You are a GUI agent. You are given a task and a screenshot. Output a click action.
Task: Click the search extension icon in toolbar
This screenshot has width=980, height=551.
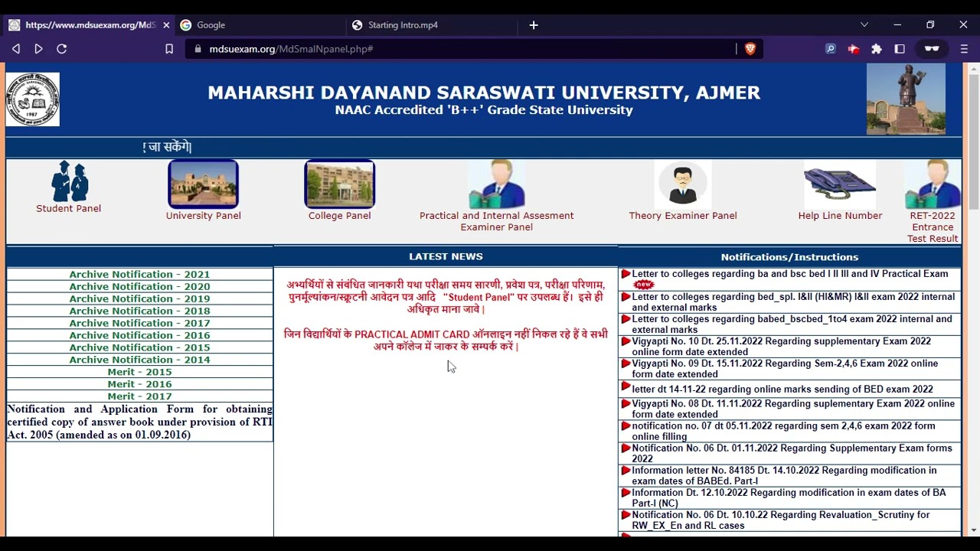[831, 49]
